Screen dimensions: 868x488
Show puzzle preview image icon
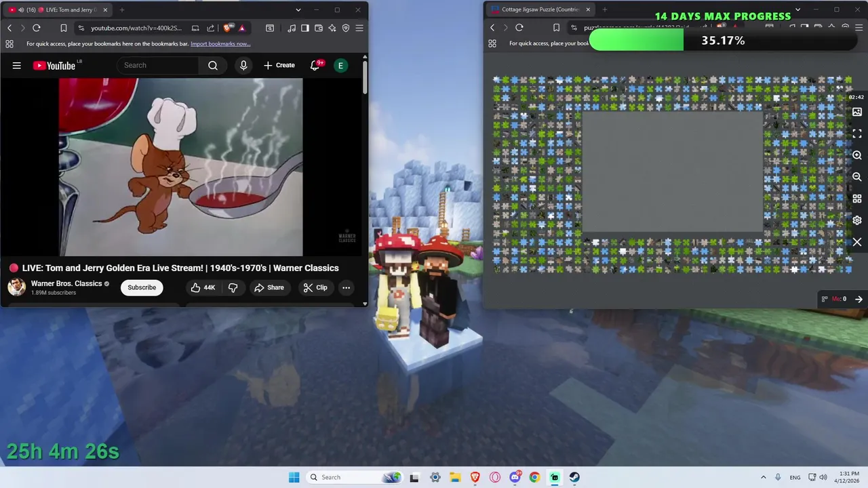(x=857, y=112)
